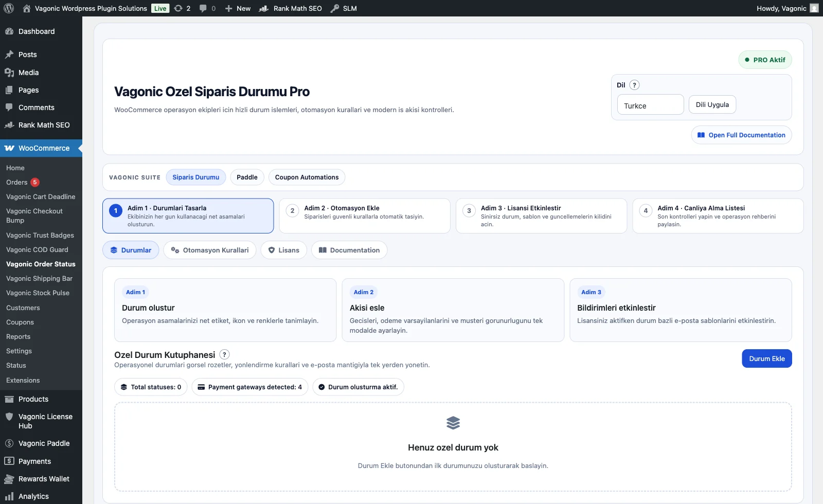
Task: Open the Otomasyon Kurallari tab
Action: coord(210,250)
